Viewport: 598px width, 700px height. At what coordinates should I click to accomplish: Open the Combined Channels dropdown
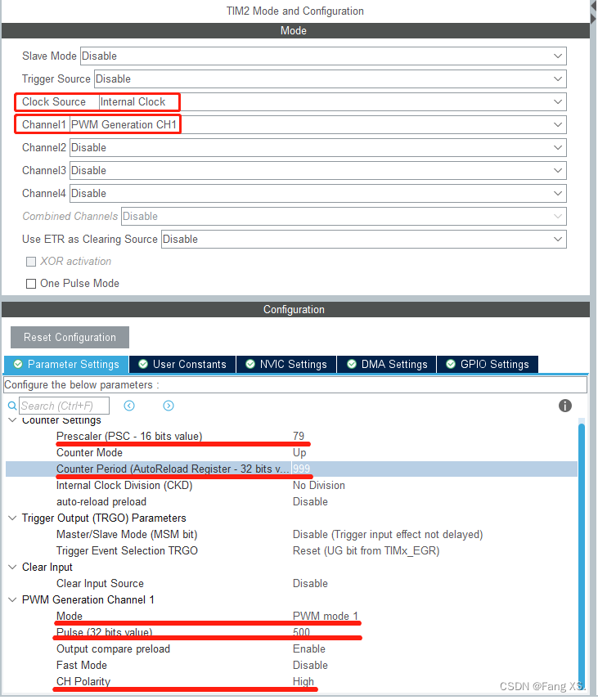pos(344,217)
